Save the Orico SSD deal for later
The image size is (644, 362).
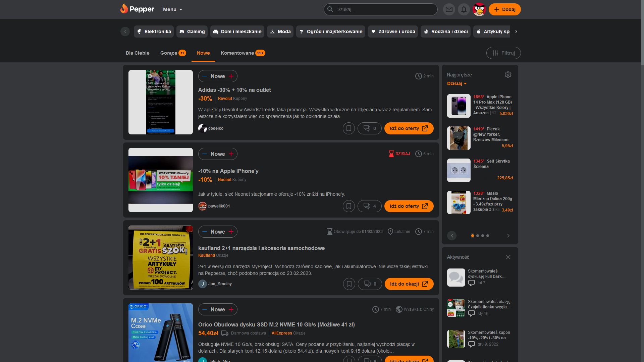[x=349, y=360]
